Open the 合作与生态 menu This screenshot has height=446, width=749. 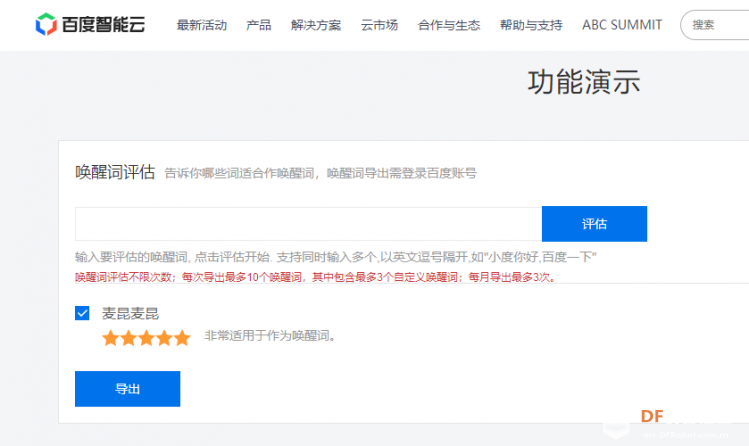click(449, 25)
